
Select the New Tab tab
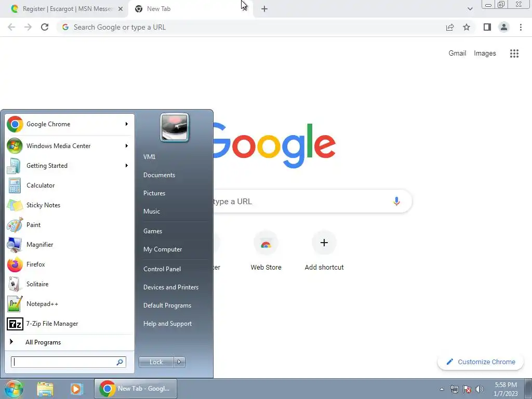click(185, 9)
